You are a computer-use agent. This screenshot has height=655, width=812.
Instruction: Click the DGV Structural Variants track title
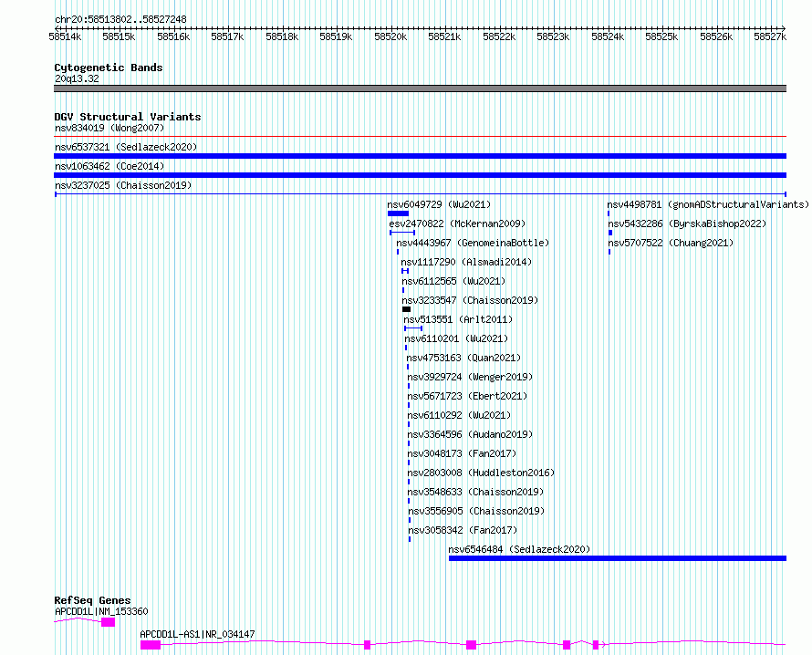tap(128, 117)
